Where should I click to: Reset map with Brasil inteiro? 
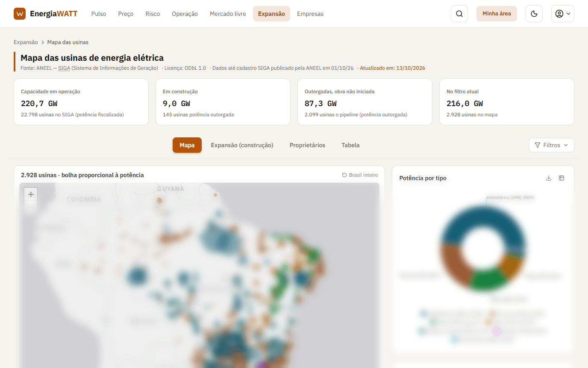pos(360,175)
